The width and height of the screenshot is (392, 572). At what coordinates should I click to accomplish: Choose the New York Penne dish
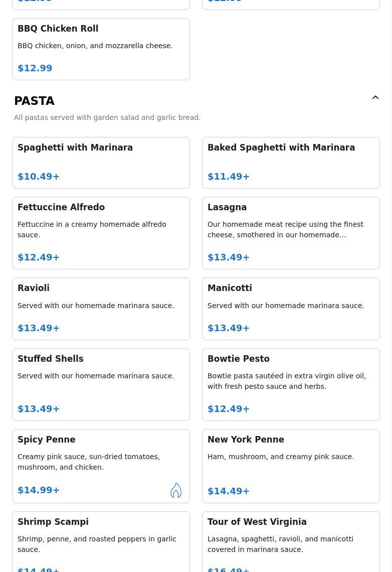[x=291, y=466]
